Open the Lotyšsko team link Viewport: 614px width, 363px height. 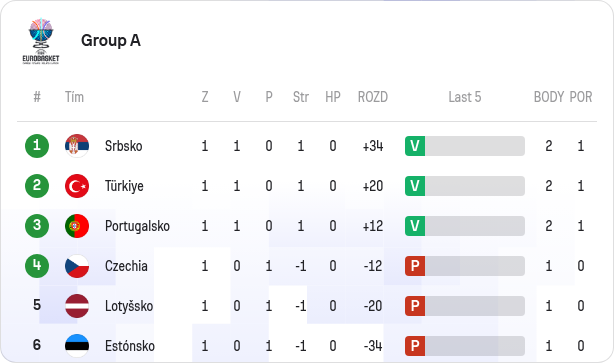pos(129,306)
